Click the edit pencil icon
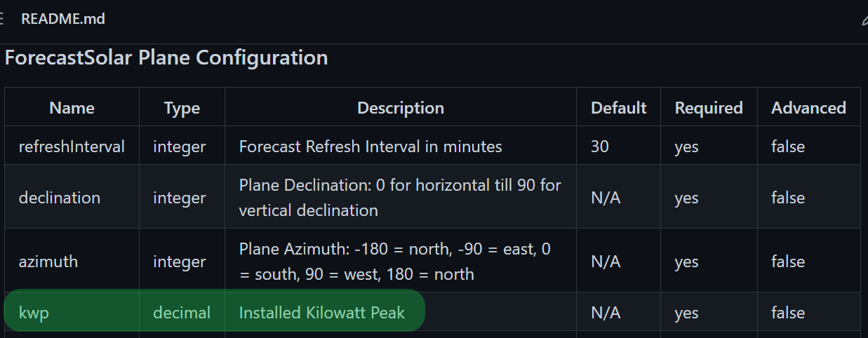This screenshot has width=868, height=338. (864, 20)
